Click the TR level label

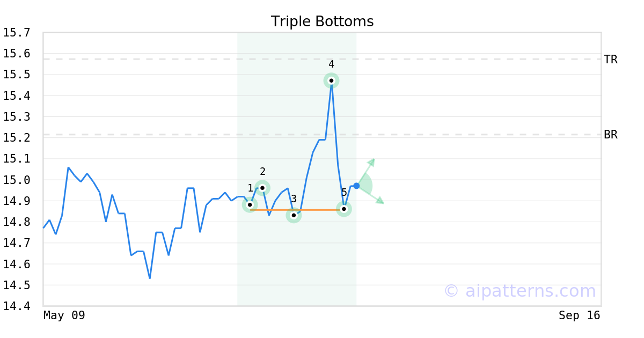[x=611, y=60]
